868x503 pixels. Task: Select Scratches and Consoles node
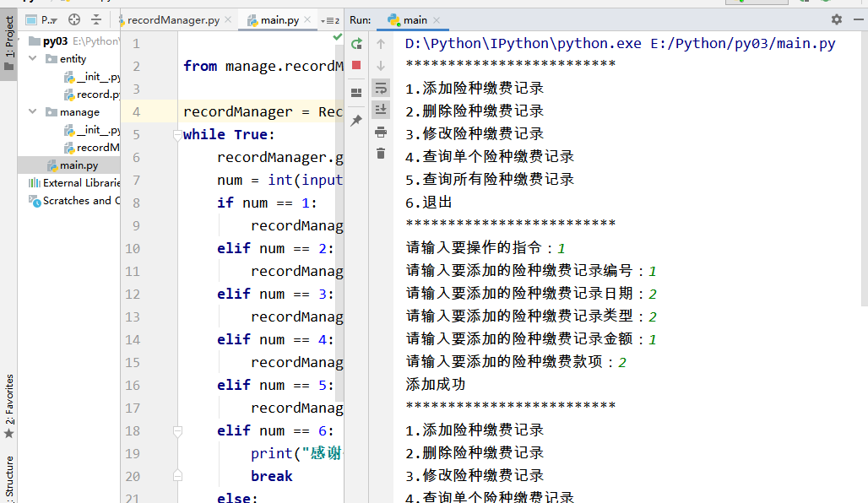[74, 200]
